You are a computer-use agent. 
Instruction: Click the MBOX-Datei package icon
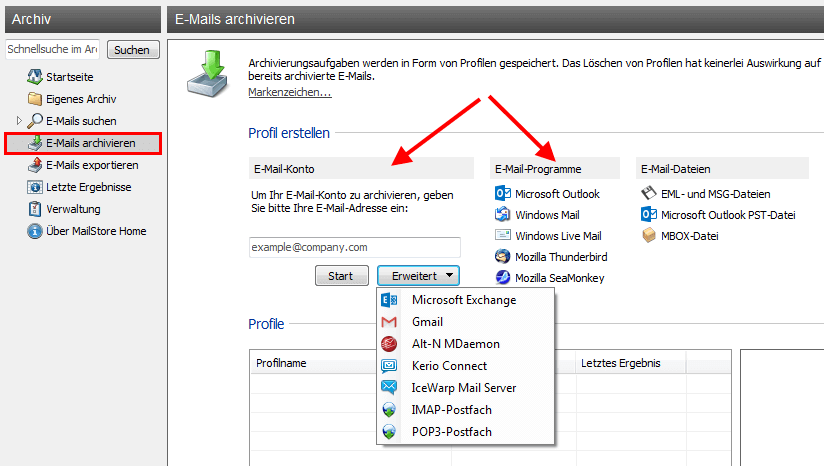648,236
